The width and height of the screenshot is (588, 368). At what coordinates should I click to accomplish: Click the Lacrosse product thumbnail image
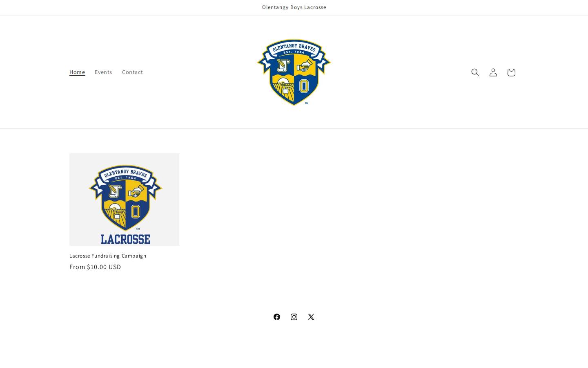pyautogui.click(x=124, y=200)
